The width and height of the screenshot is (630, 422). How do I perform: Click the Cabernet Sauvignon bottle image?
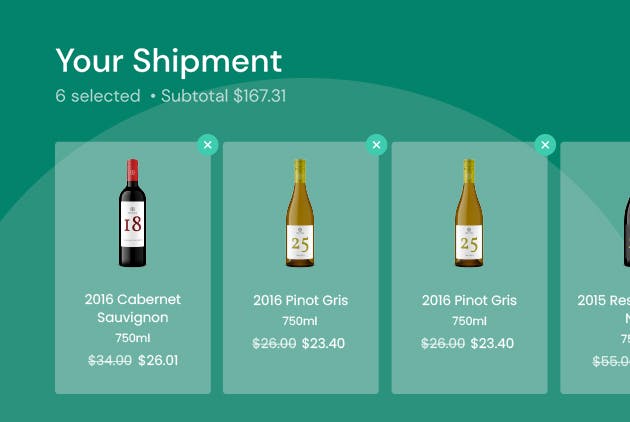click(x=133, y=213)
